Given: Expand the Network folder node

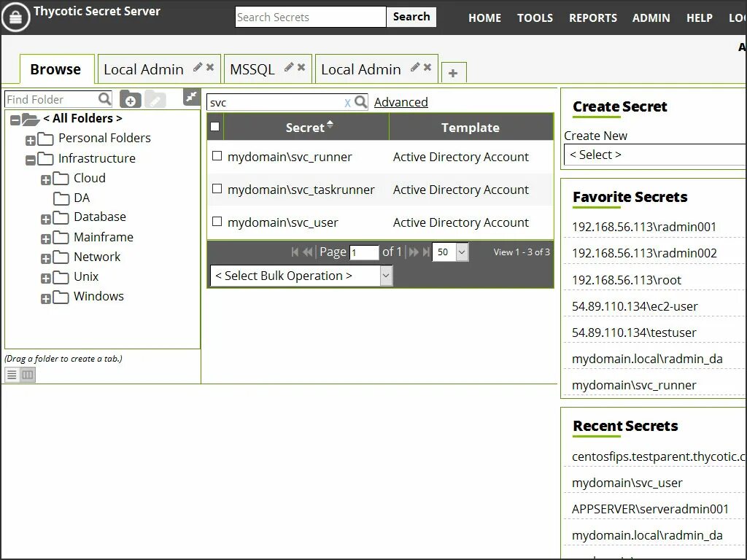Looking at the screenshot, I should [46, 259].
